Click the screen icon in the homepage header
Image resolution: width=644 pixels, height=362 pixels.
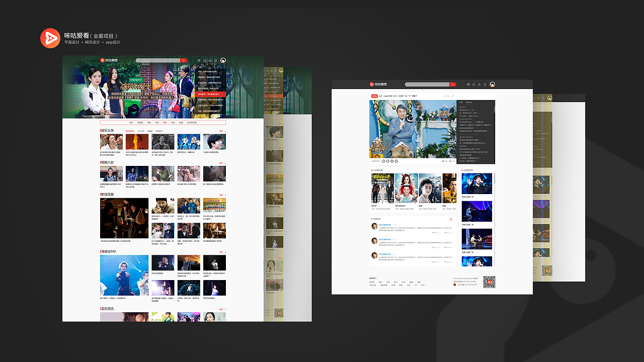[x=215, y=60]
